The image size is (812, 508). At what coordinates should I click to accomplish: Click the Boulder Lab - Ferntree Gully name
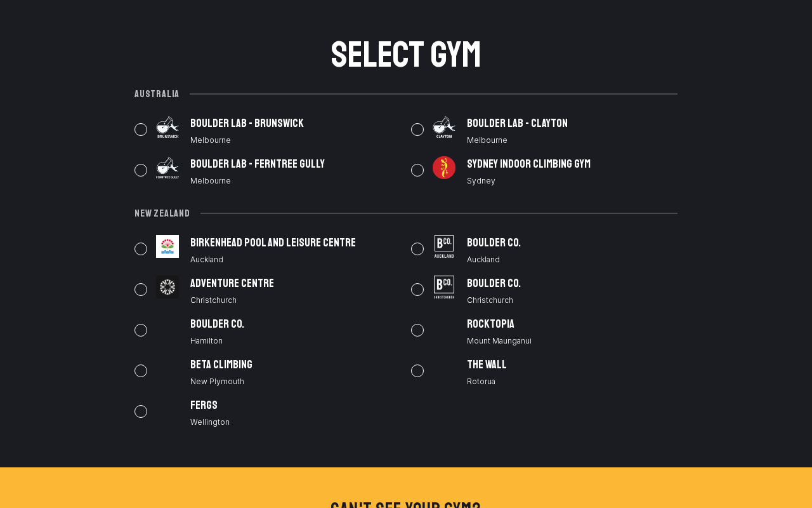pyautogui.click(x=258, y=164)
